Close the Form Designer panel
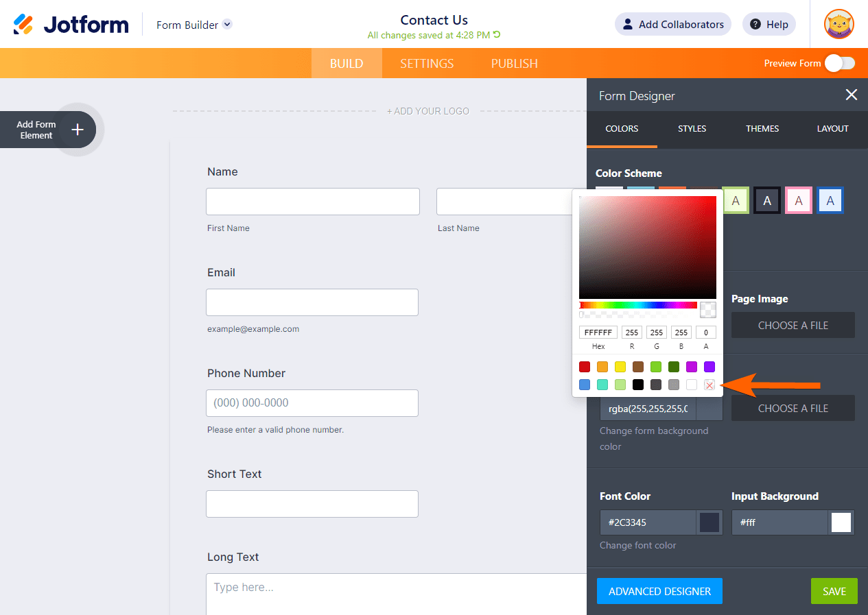The width and height of the screenshot is (868, 615). [852, 95]
